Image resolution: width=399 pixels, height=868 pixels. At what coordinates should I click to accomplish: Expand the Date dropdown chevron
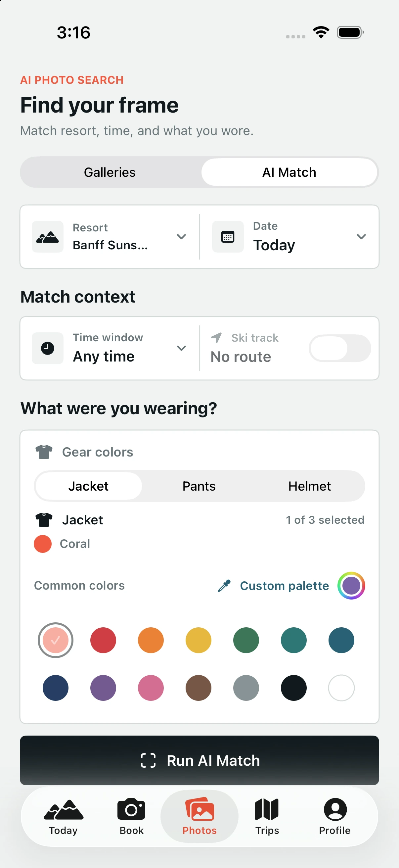pyautogui.click(x=361, y=237)
